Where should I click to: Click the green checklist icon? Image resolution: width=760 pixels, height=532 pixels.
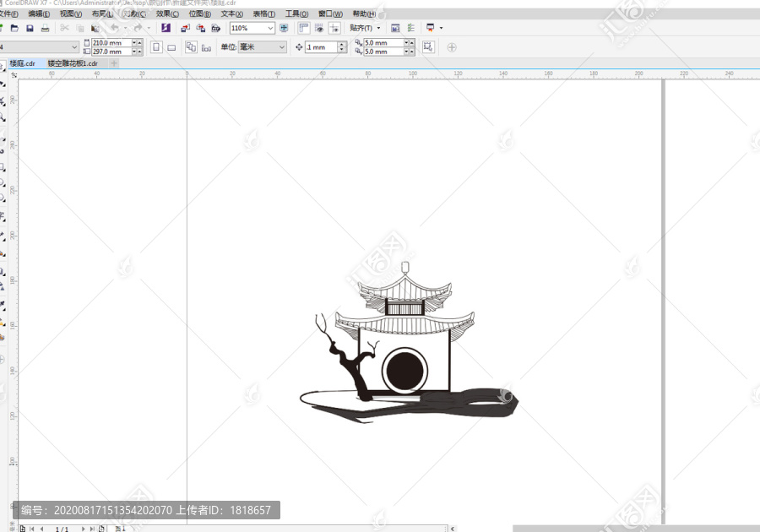[x=411, y=28]
